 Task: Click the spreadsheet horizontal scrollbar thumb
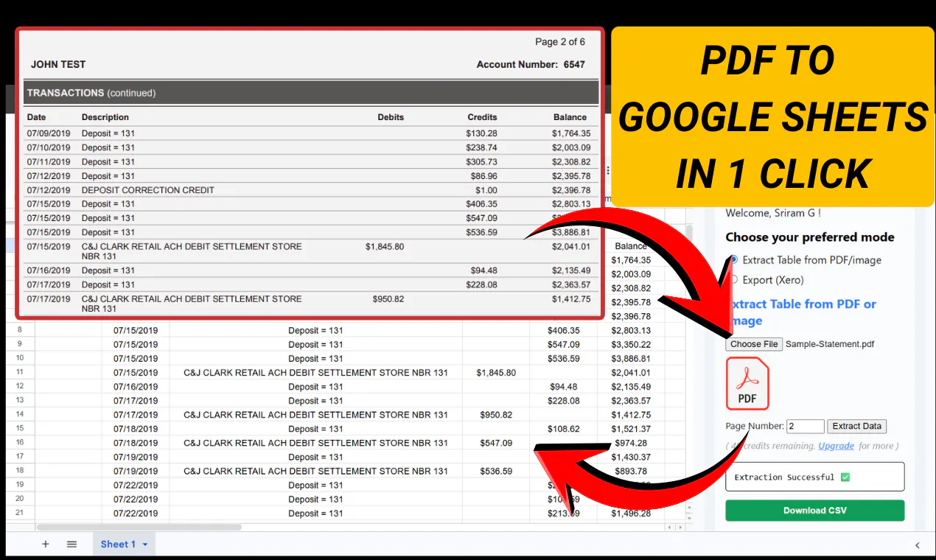click(x=139, y=528)
